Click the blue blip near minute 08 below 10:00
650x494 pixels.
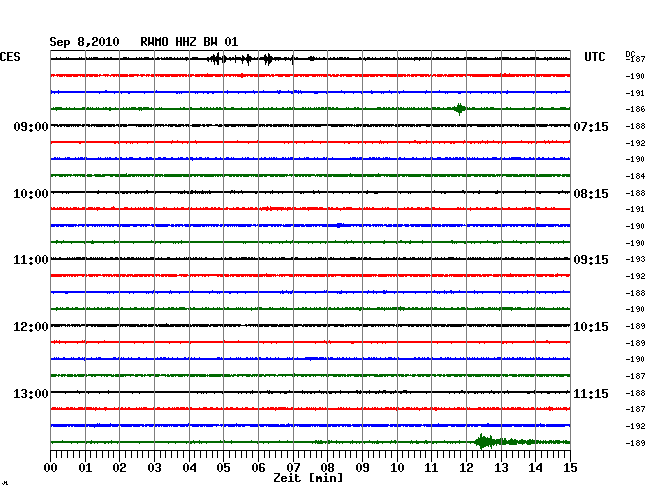pos(340,225)
